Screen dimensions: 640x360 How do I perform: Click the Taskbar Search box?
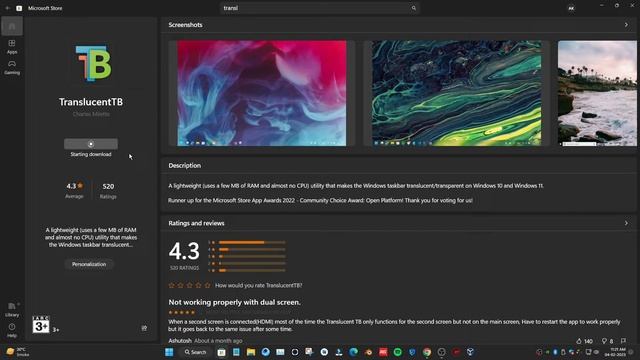195,352
